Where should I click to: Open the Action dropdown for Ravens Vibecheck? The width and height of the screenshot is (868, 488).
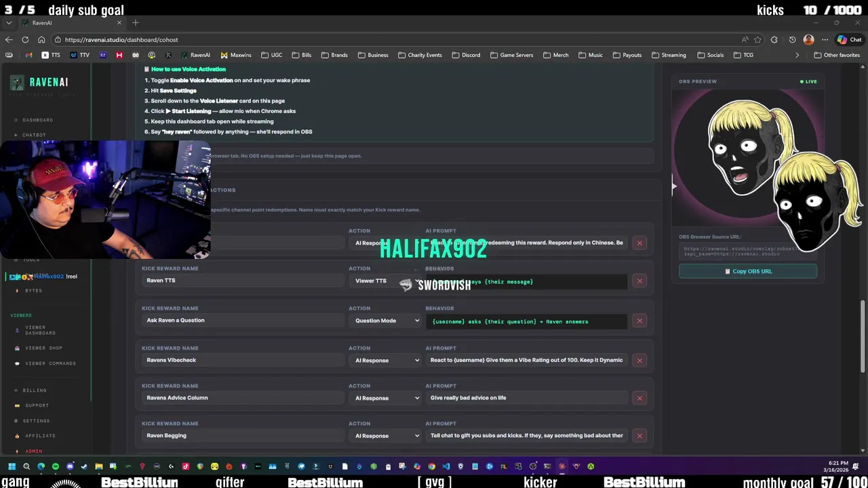point(387,360)
